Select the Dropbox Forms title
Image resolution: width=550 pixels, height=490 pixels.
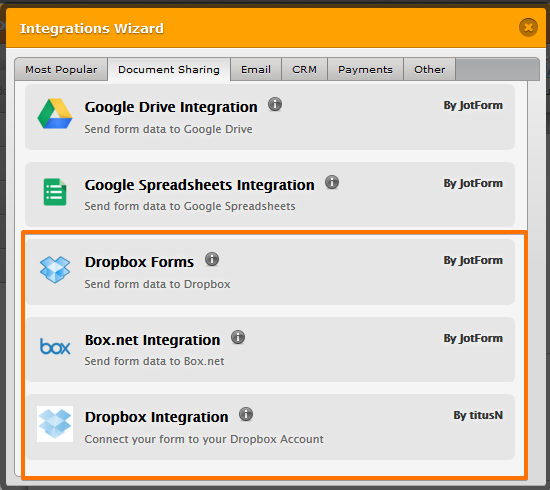click(139, 262)
